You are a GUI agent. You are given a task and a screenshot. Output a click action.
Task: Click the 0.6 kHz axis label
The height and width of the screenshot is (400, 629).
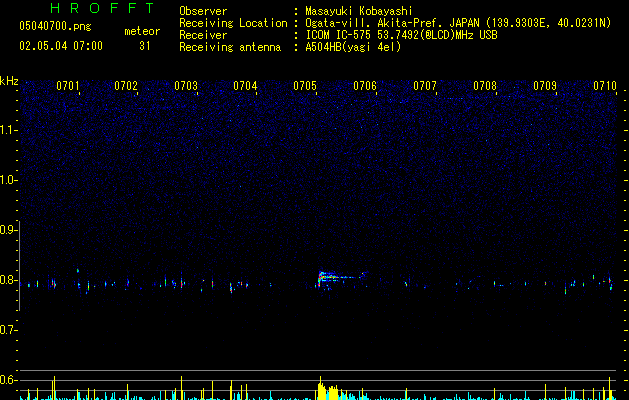(x=8, y=380)
